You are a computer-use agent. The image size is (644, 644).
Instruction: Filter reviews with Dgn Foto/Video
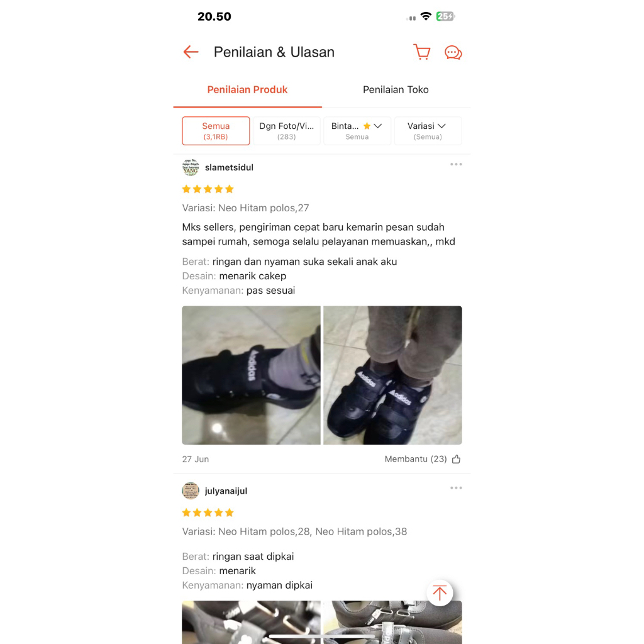(x=286, y=131)
